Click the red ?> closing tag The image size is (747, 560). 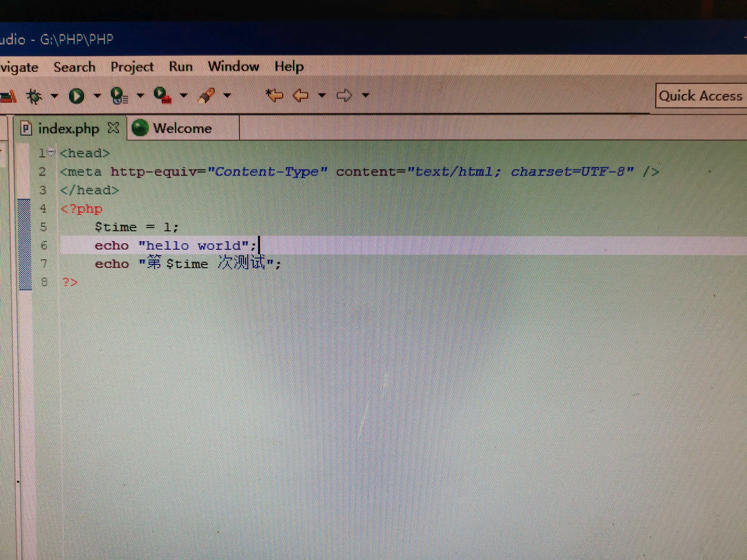70,282
